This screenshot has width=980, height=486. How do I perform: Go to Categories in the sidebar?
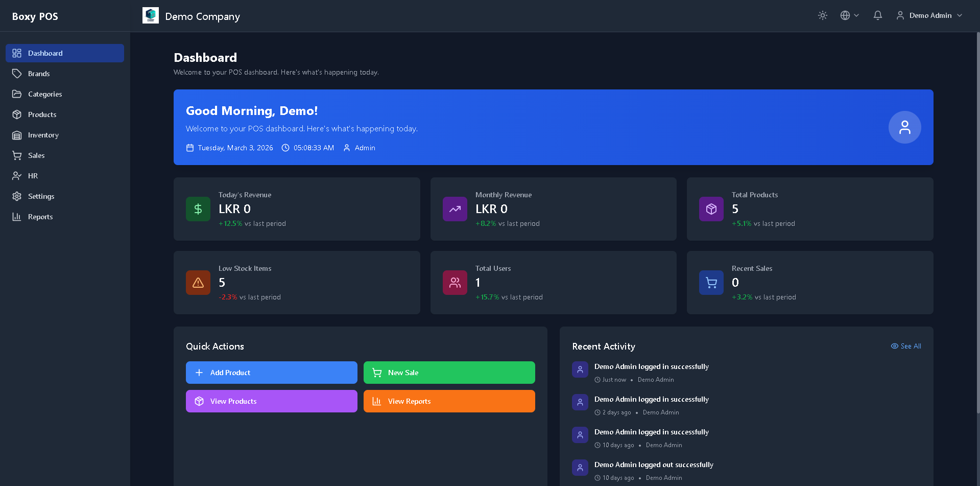tap(65, 94)
